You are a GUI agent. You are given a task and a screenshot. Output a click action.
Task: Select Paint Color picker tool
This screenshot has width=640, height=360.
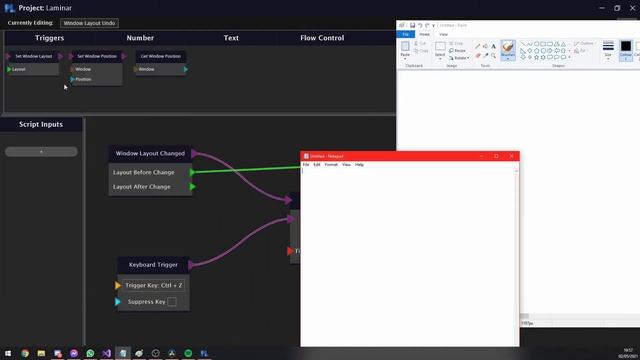tap(485, 56)
